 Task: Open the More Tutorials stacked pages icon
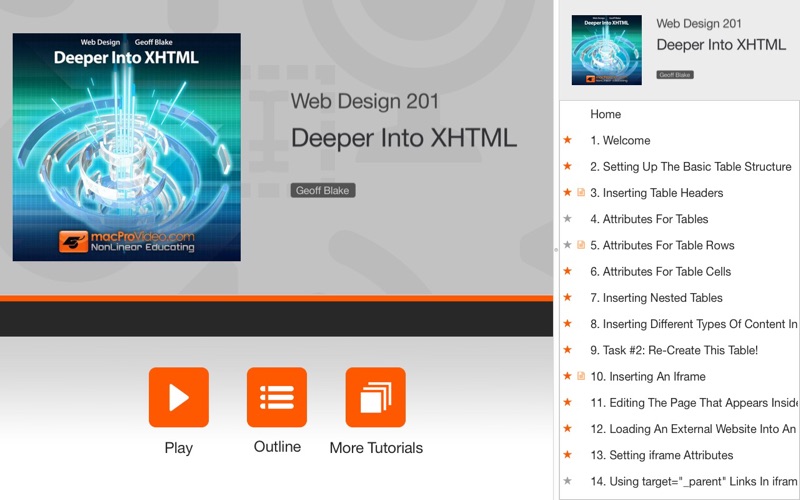[376, 397]
